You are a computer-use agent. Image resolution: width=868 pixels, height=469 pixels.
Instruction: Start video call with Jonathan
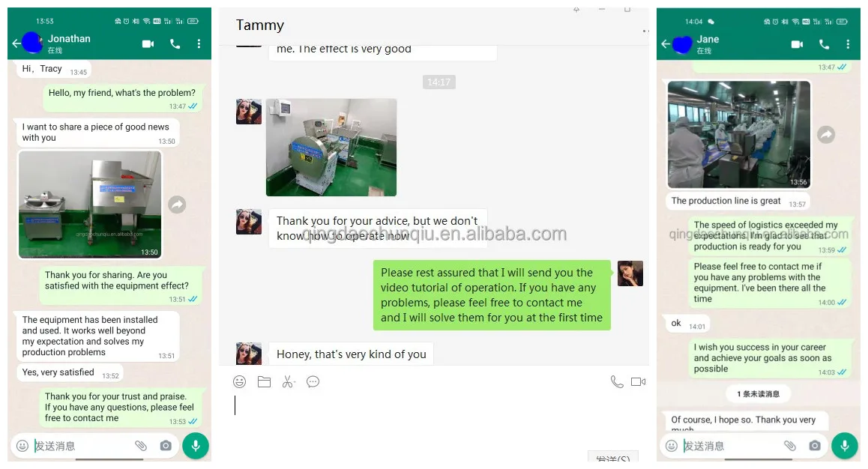pyautogui.click(x=148, y=43)
